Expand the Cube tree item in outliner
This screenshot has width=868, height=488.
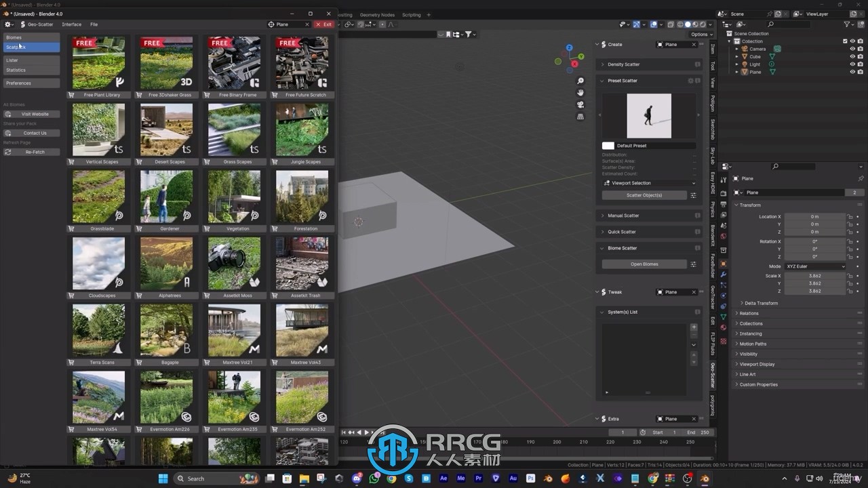[737, 56]
